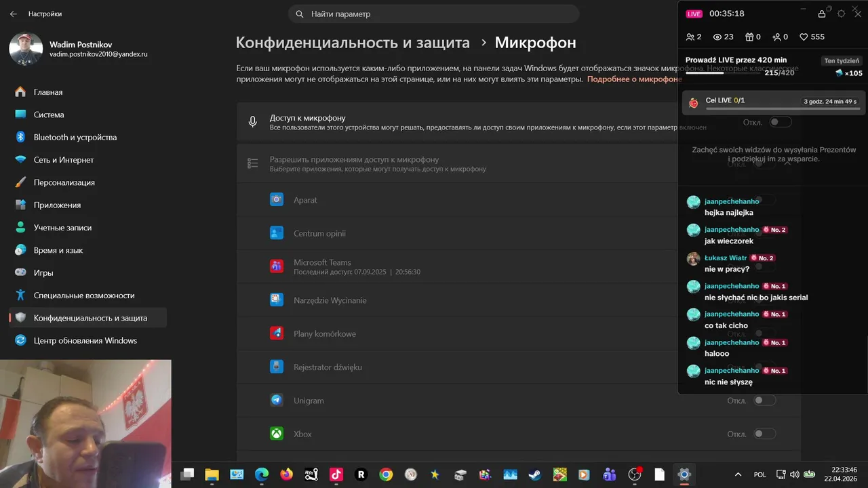Toggle microphone access for Rejestrator dźwięku
Viewport: 868px width, 488px height.
[x=765, y=367]
